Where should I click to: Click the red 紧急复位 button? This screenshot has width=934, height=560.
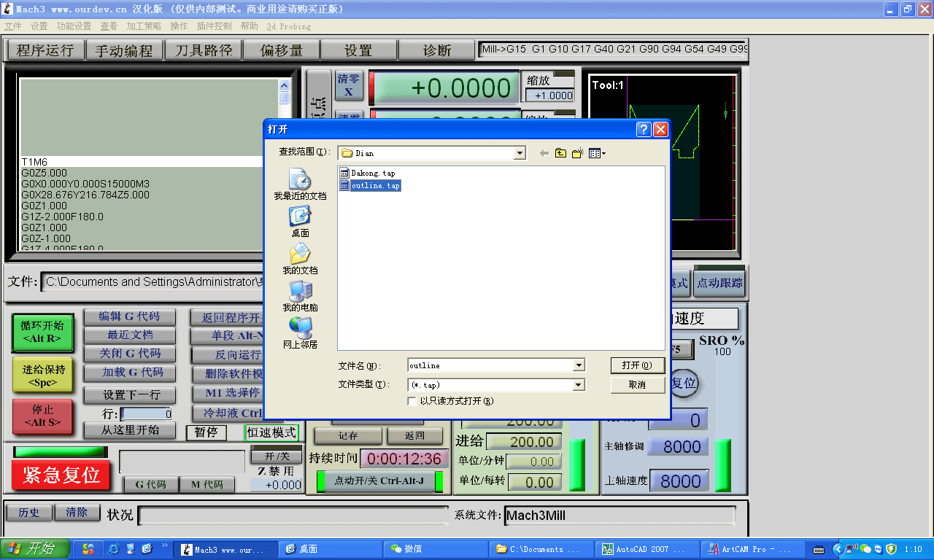click(x=61, y=475)
